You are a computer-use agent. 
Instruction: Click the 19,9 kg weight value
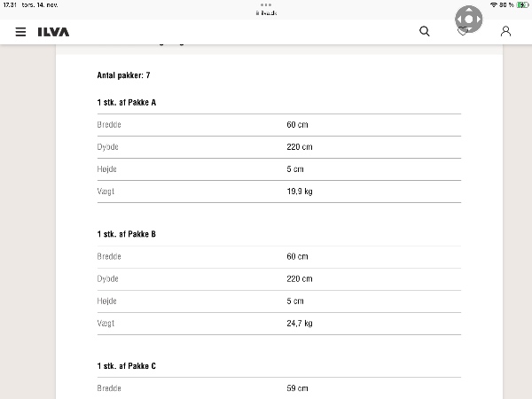(x=299, y=192)
